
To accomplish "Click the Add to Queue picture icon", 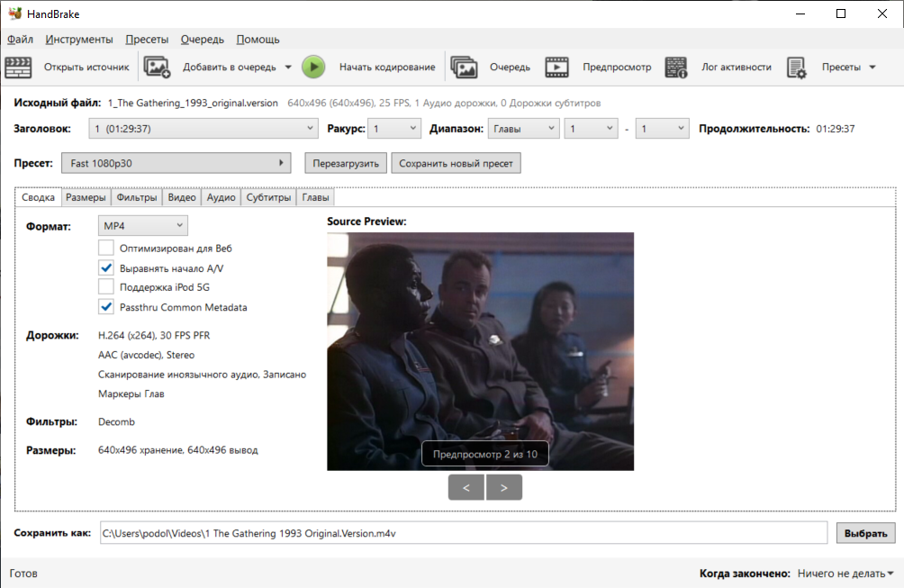I will click(x=157, y=68).
